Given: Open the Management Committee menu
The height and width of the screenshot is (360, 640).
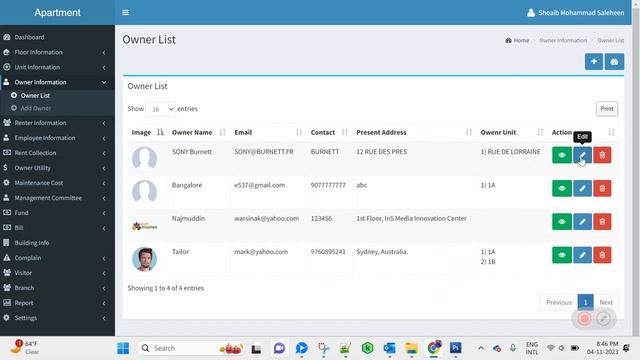Looking at the screenshot, I should click(57, 198).
